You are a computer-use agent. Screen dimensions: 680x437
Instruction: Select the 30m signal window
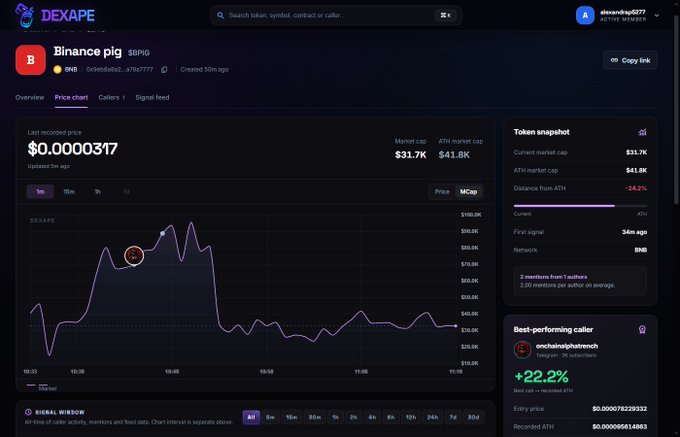pos(314,417)
